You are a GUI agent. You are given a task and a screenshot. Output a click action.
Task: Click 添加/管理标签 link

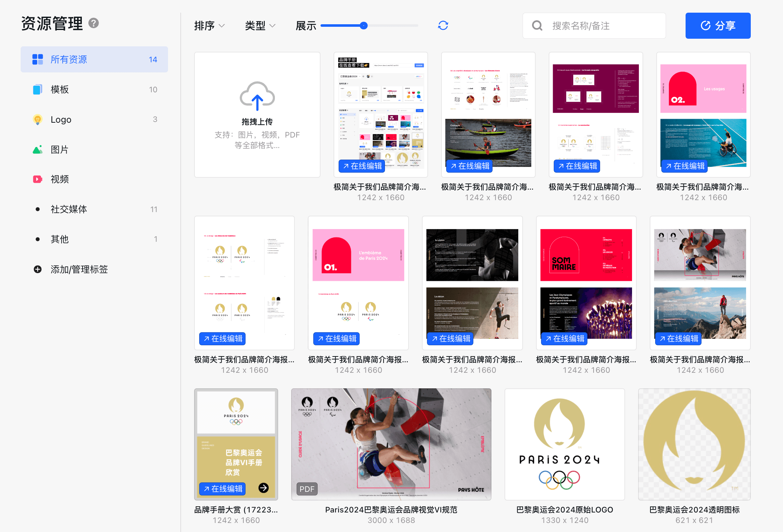pyautogui.click(x=79, y=269)
